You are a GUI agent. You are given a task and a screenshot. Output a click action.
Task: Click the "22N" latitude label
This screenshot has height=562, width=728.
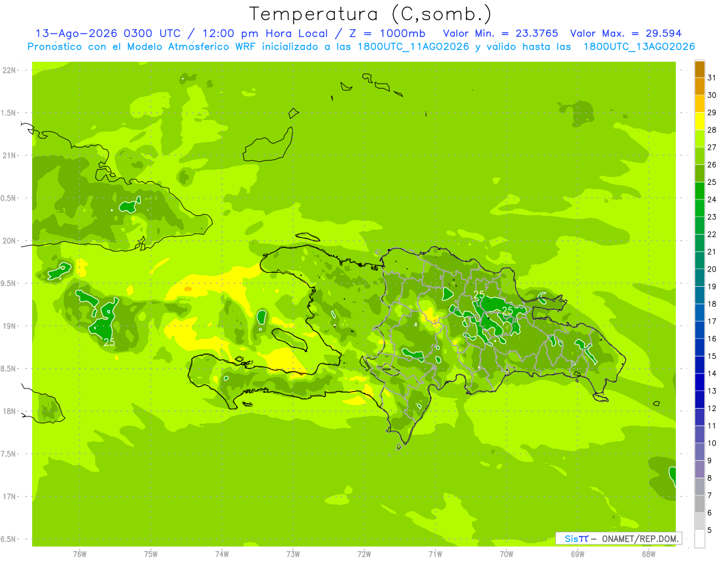[9, 70]
